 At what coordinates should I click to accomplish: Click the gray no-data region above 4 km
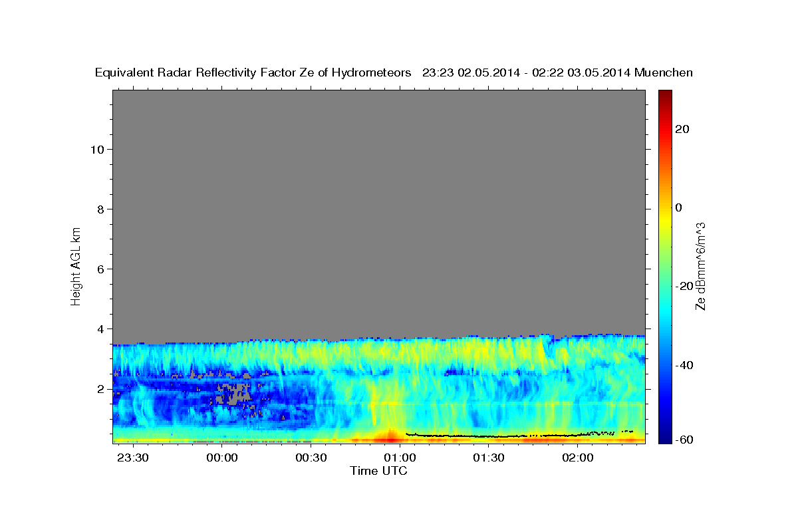tap(378, 213)
